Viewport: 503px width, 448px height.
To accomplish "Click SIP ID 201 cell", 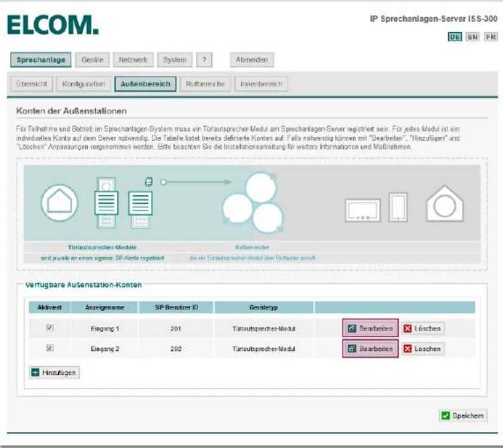I will (x=176, y=329).
